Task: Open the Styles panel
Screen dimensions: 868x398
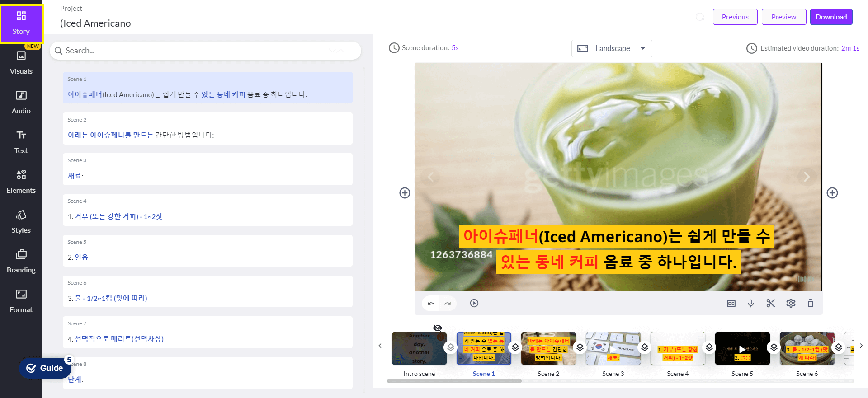Action: tap(21, 222)
